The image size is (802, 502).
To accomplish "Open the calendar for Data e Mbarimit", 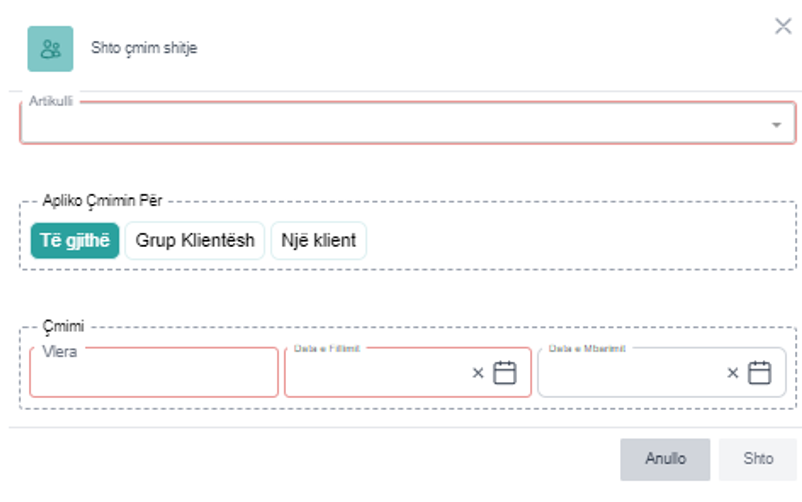I will point(760,373).
